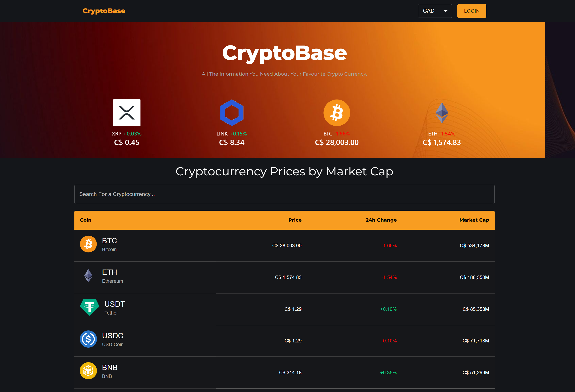
Task: Click the USD Coin icon in table
Action: pos(88,339)
